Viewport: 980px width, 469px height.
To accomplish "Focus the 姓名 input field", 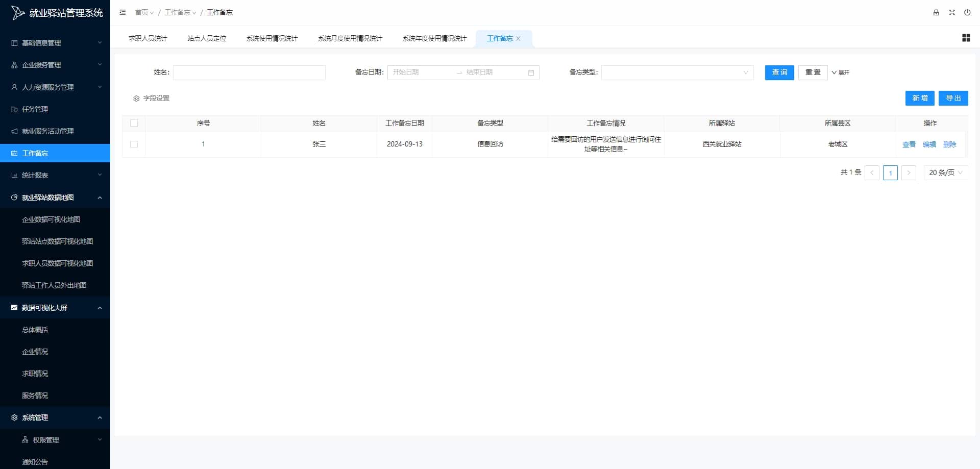I will (x=249, y=72).
